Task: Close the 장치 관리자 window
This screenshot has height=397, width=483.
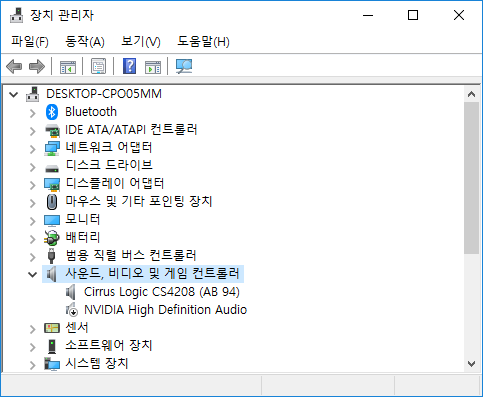Action: coord(459,15)
